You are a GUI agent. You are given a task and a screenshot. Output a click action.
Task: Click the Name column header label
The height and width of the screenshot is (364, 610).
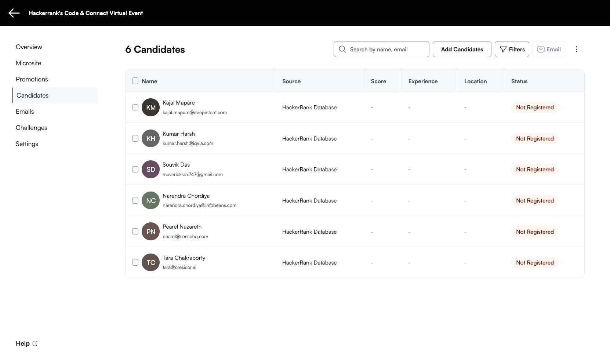tap(149, 81)
